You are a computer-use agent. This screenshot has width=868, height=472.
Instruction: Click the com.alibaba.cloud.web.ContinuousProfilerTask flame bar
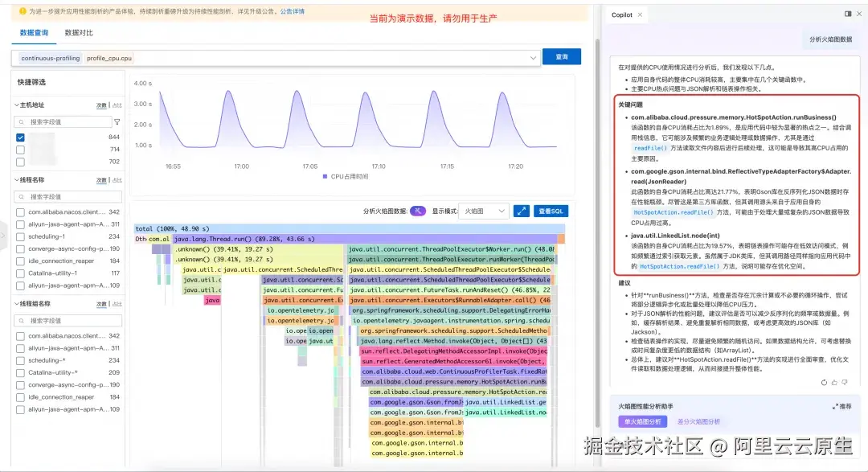click(454, 371)
